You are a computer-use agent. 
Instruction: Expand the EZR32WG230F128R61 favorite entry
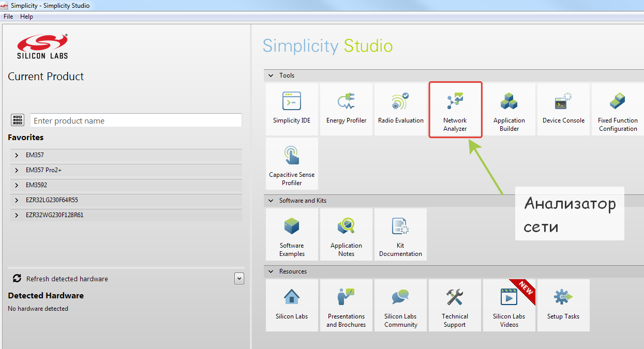[17, 215]
